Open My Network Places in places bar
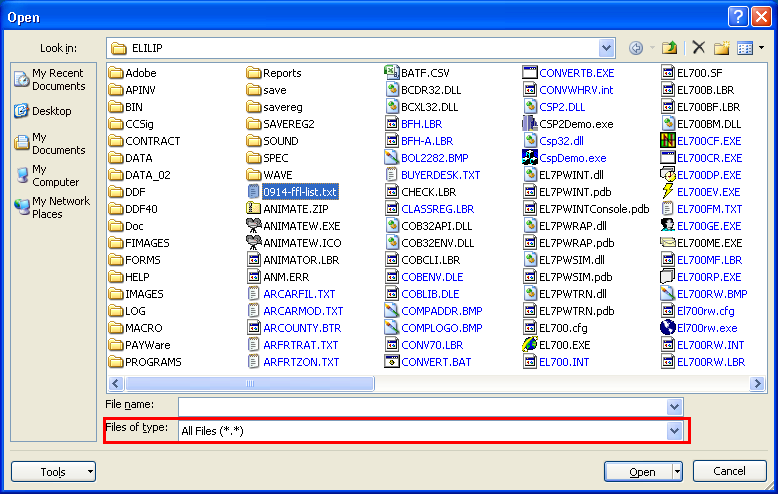Image resolution: width=778 pixels, height=494 pixels. (x=53, y=207)
